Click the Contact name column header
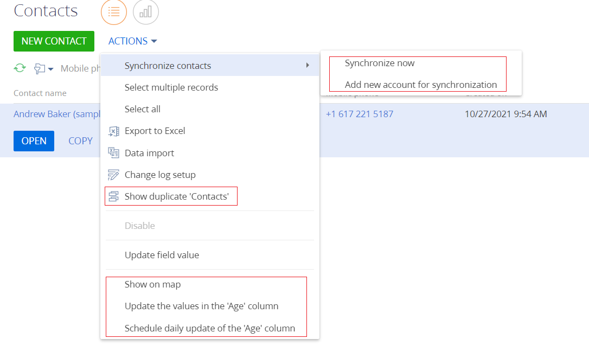Screen dimensions: 589x364 pyautogui.click(x=40, y=93)
